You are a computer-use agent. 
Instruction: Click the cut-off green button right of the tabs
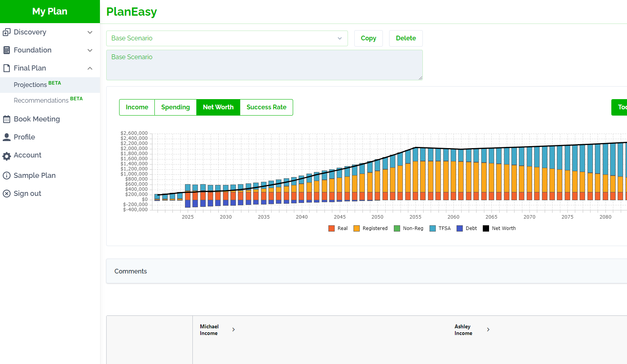point(620,107)
